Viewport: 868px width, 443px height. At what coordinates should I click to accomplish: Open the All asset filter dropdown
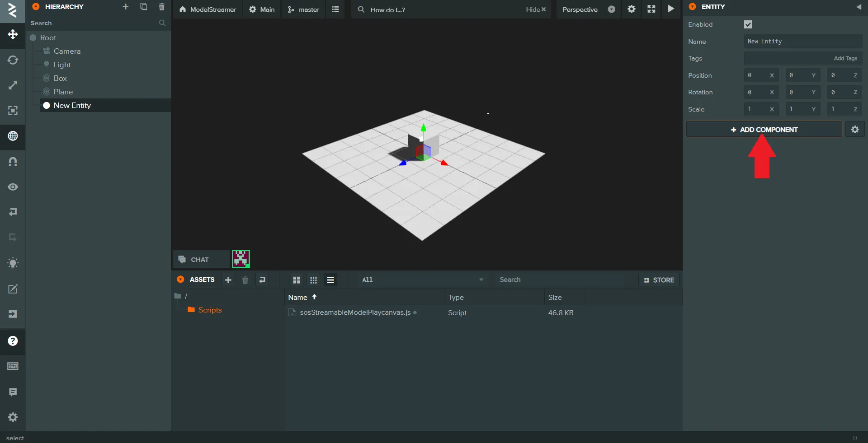[x=423, y=280]
